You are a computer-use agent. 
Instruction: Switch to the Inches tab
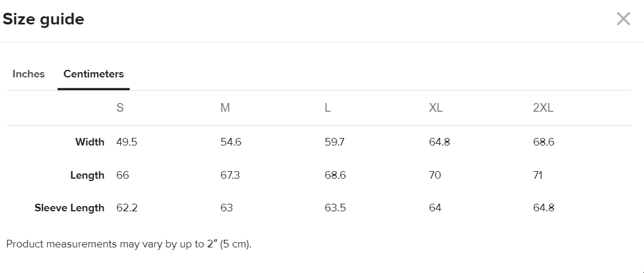[29, 74]
